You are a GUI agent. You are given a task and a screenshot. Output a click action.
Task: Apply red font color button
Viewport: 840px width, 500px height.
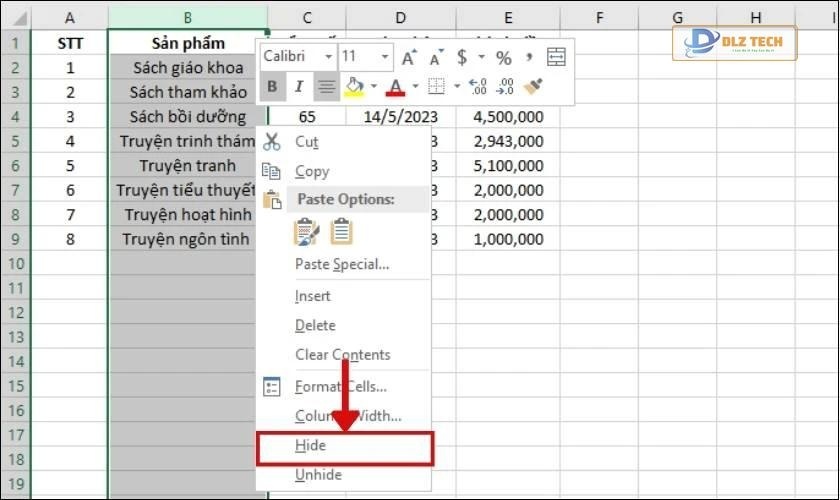[x=395, y=86]
